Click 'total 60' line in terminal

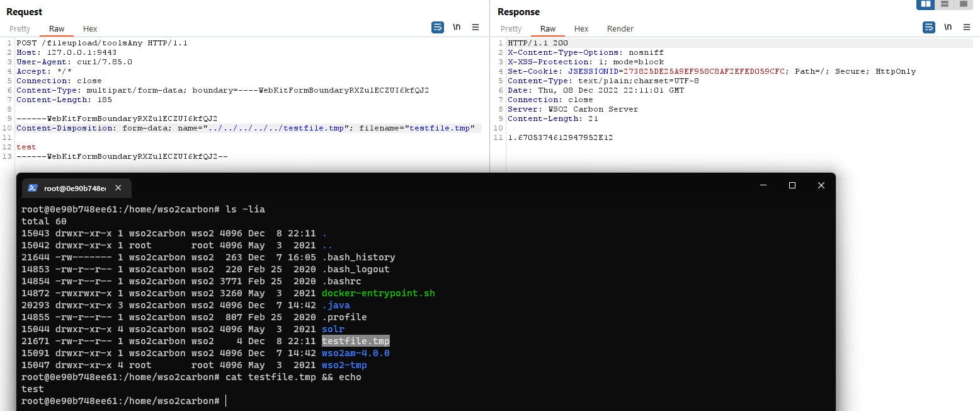pos(44,221)
